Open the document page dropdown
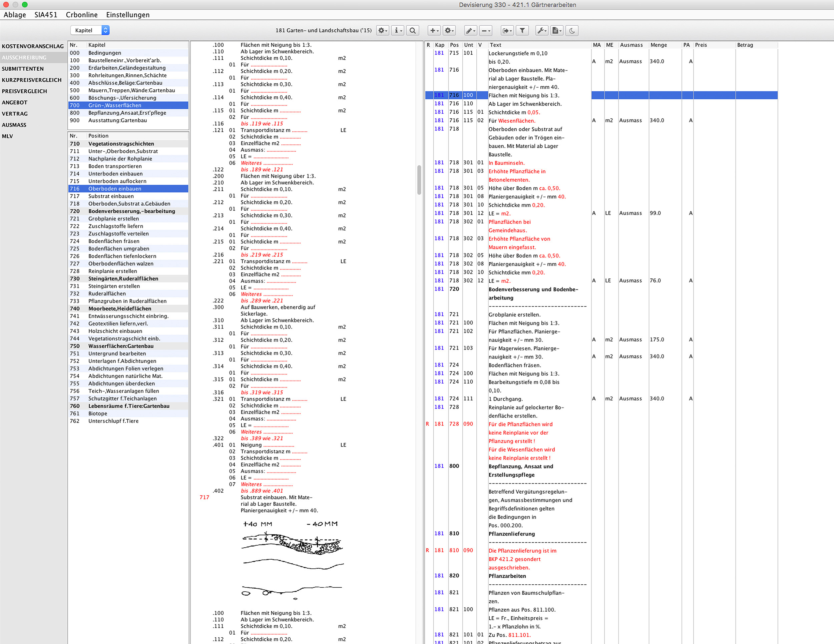 pyautogui.click(x=557, y=31)
